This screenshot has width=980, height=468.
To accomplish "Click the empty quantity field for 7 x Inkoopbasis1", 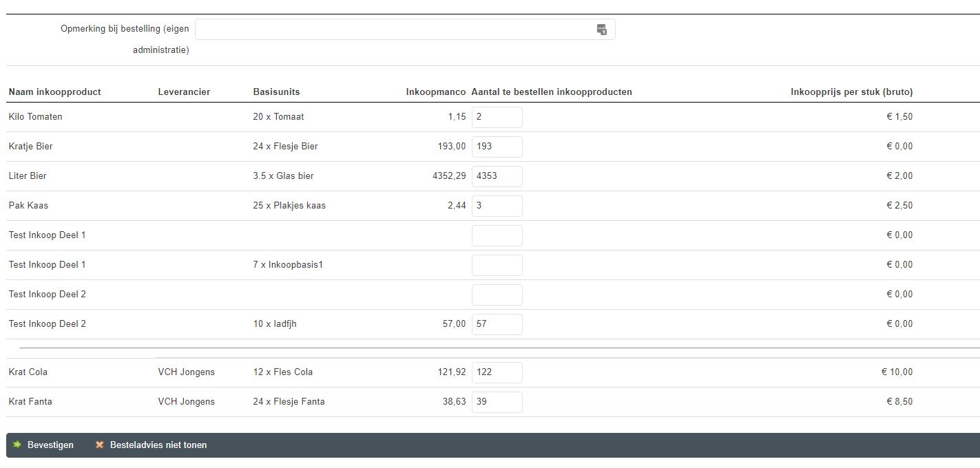I will point(497,265).
